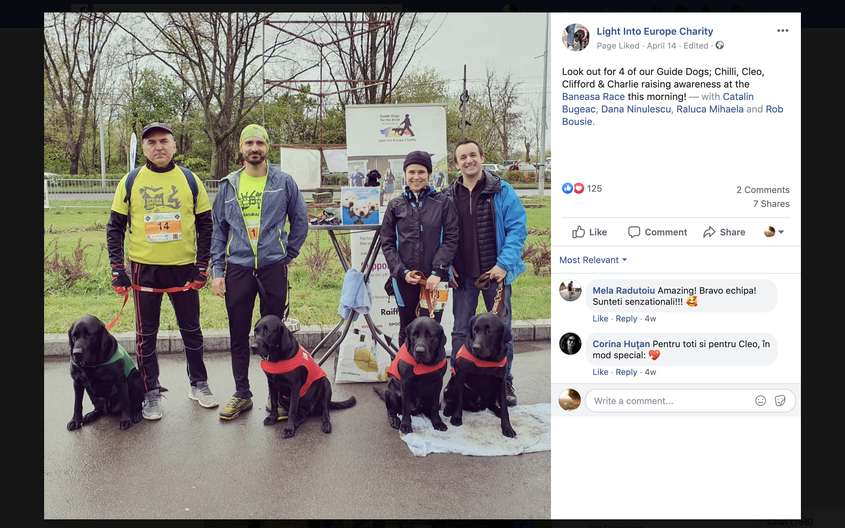Open the sticker picker in comment box
This screenshot has width=845, height=528.
pos(780,400)
